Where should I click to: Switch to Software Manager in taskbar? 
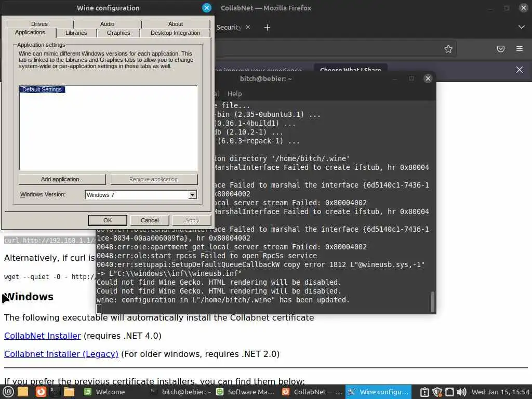[x=245, y=392]
